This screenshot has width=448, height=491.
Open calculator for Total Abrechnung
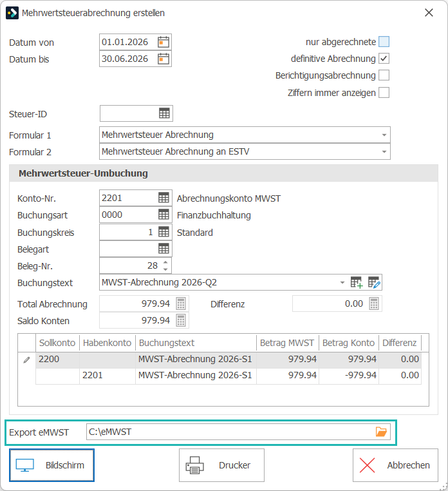pyautogui.click(x=181, y=303)
